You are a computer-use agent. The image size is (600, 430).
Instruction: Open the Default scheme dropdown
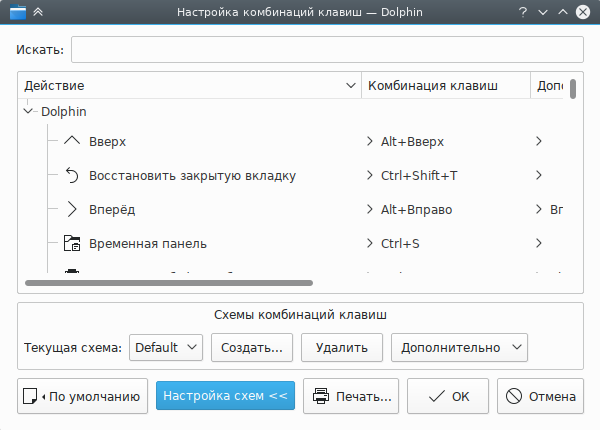pyautogui.click(x=166, y=347)
